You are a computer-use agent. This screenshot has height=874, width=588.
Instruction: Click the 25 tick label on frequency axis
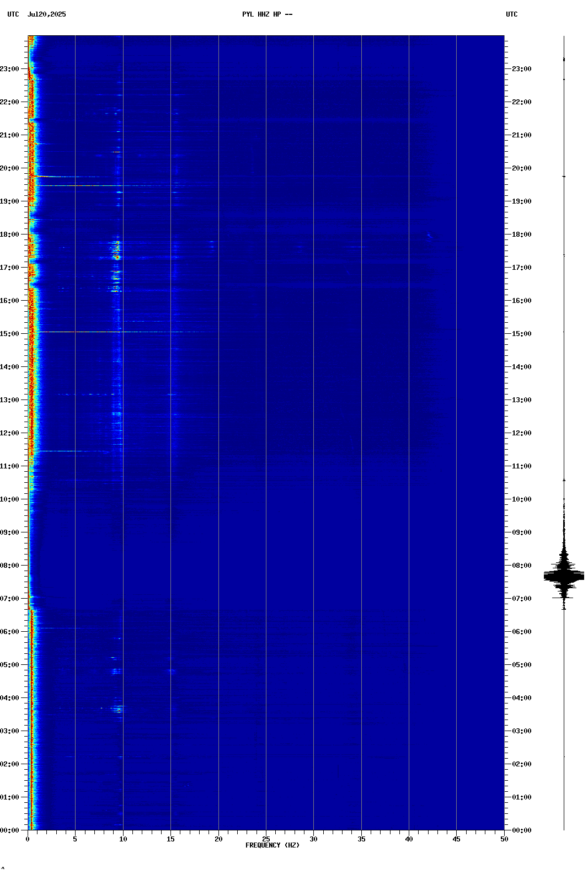tap(266, 839)
